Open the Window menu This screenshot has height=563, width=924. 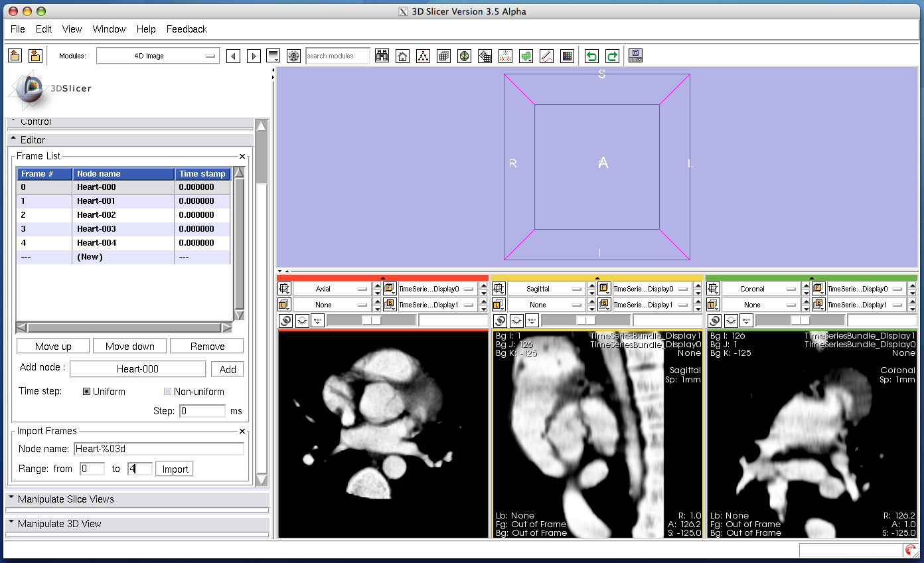[x=109, y=29]
